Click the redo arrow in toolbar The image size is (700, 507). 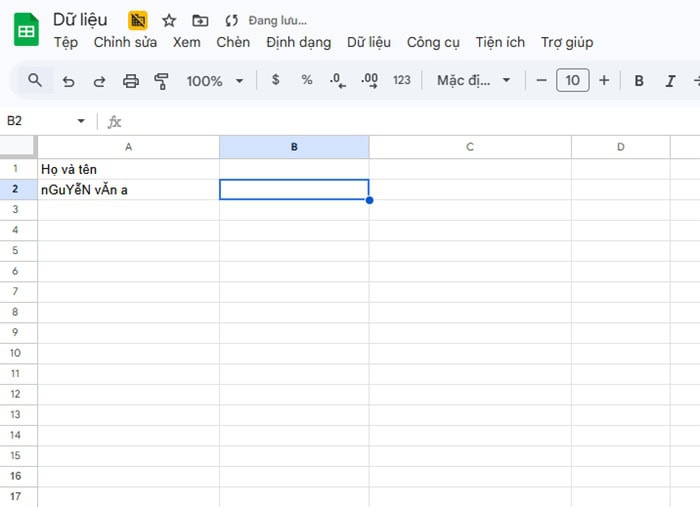click(99, 81)
